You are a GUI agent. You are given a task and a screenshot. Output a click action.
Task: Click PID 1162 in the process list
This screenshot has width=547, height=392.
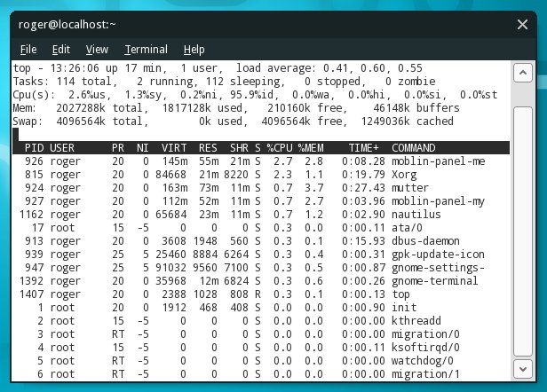point(31,215)
